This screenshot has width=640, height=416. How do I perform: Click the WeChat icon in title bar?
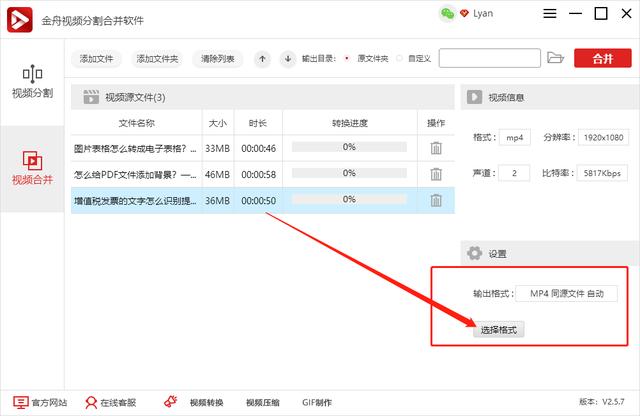447,13
